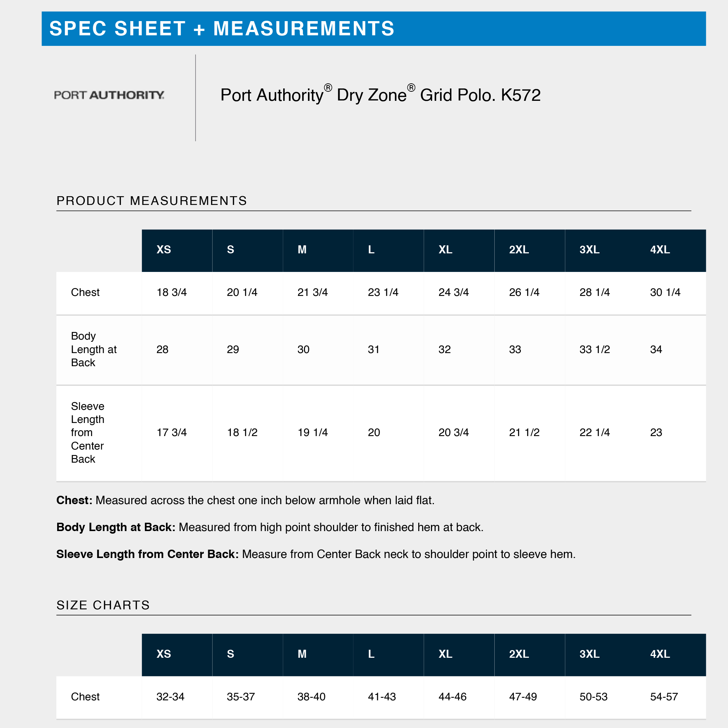
Task: Click the Sleeve Length from Center Back label
Action: [87, 432]
